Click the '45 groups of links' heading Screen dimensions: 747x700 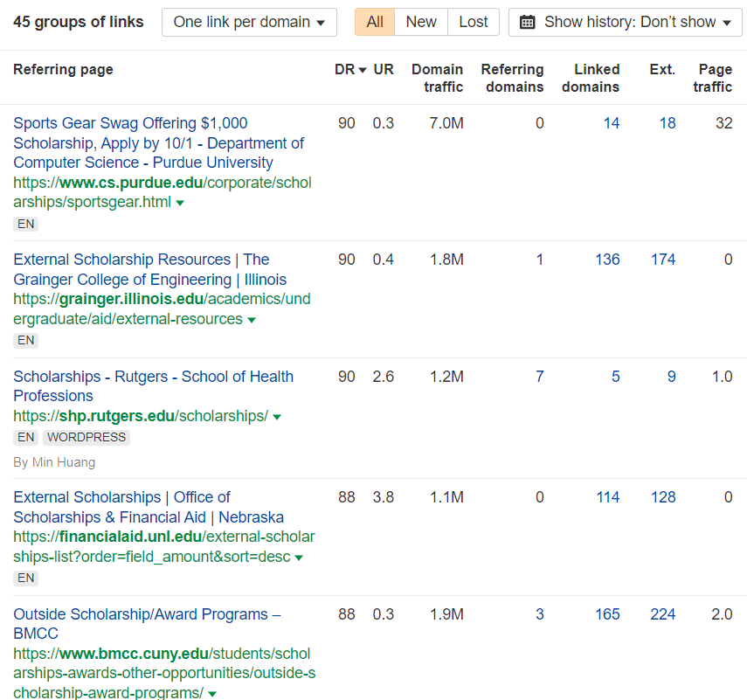78,22
